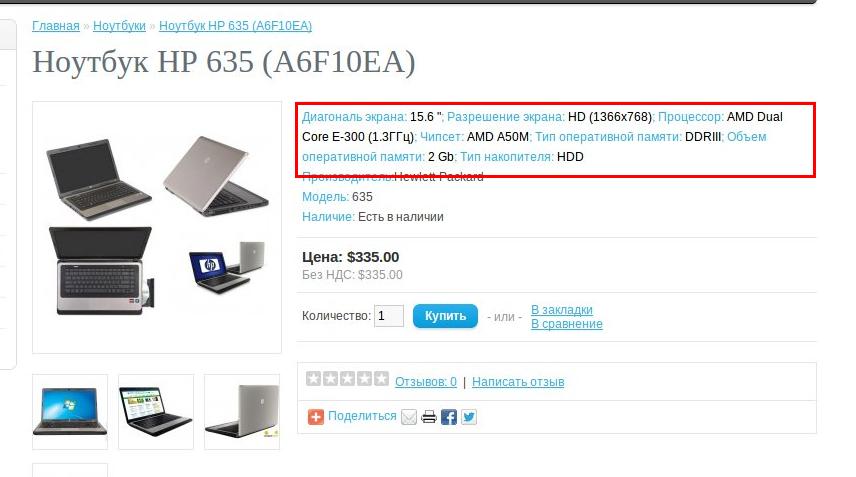Rate the product with the third star
Image resolution: width=856 pixels, height=477 pixels.
347,379
